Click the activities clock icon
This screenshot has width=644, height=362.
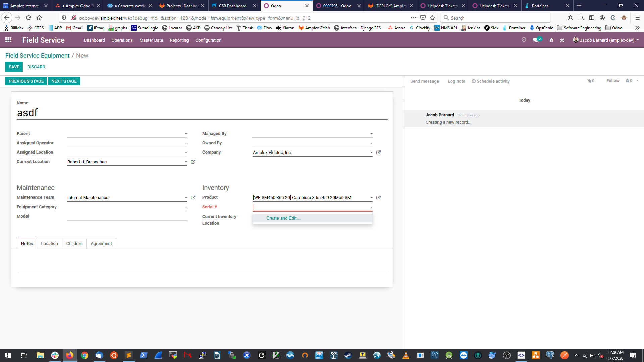coord(524,40)
